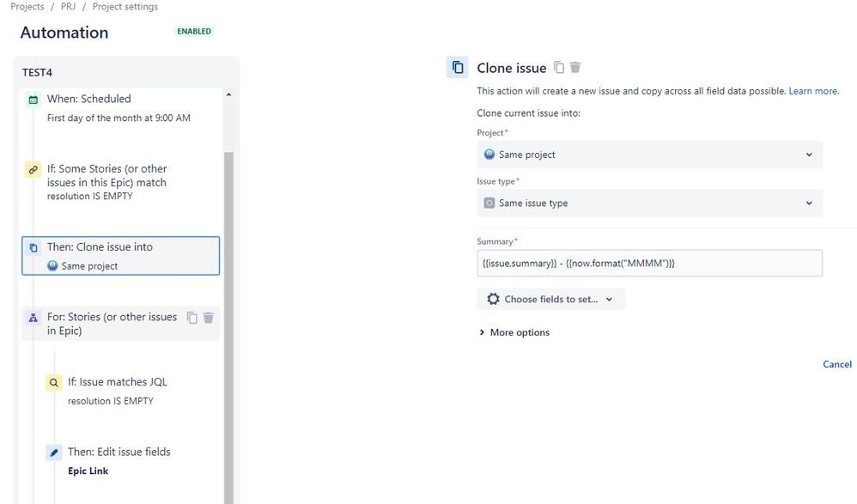This screenshot has width=857, height=504.
Task: Select the magnifier icon on Issue matches JQL
Action: [x=53, y=381]
